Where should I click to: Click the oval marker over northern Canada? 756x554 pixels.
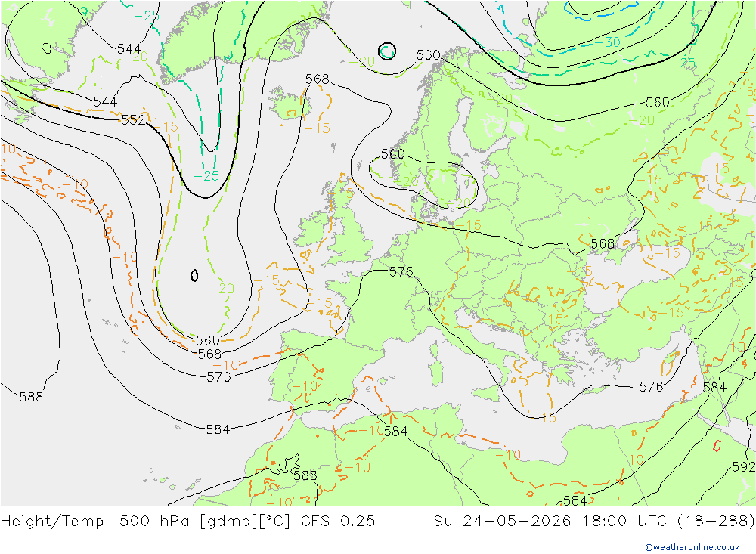(x=47, y=48)
